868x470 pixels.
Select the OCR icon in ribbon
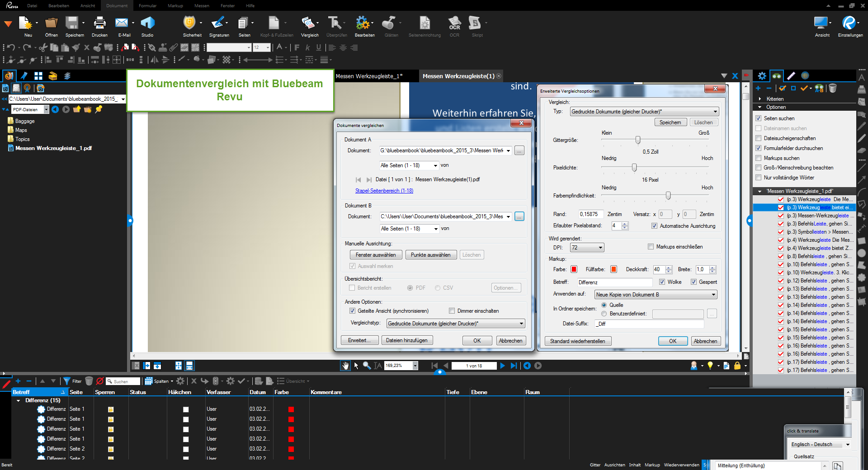[454, 23]
